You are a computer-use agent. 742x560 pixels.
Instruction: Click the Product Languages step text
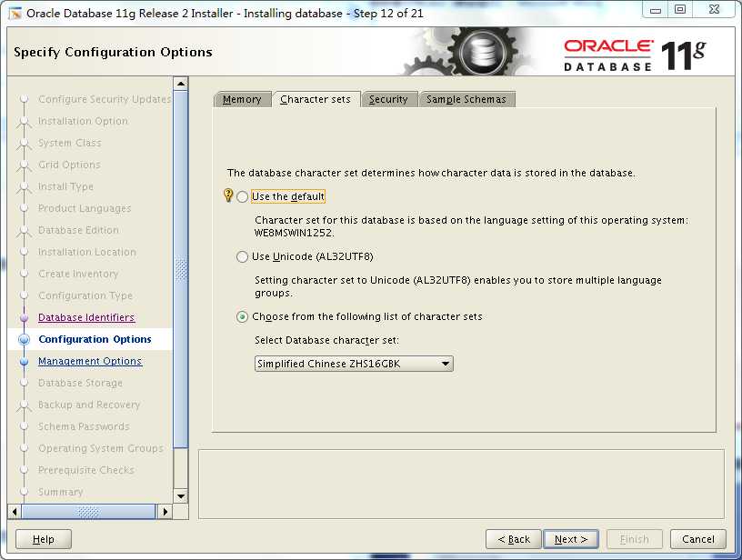pyautogui.click(x=85, y=208)
